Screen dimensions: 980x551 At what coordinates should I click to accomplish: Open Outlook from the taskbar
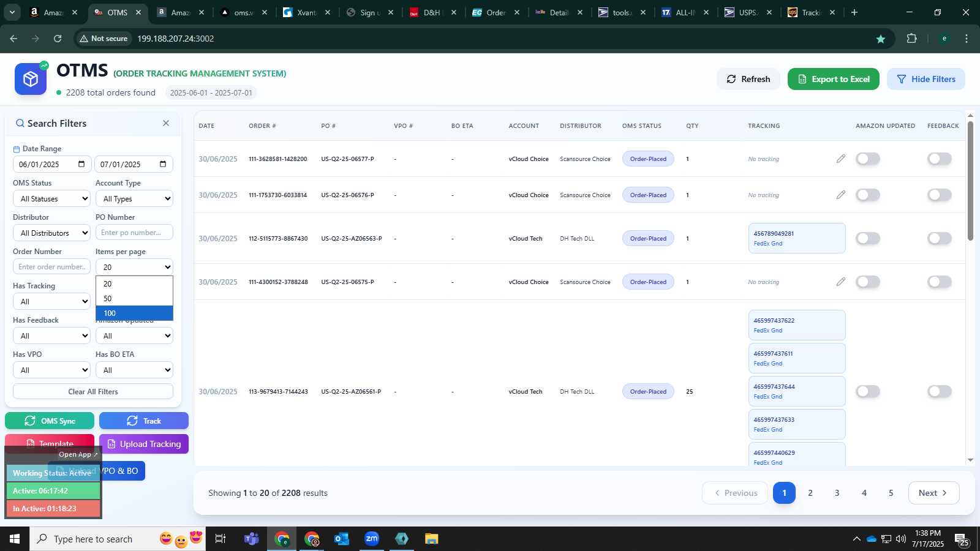coord(342,539)
